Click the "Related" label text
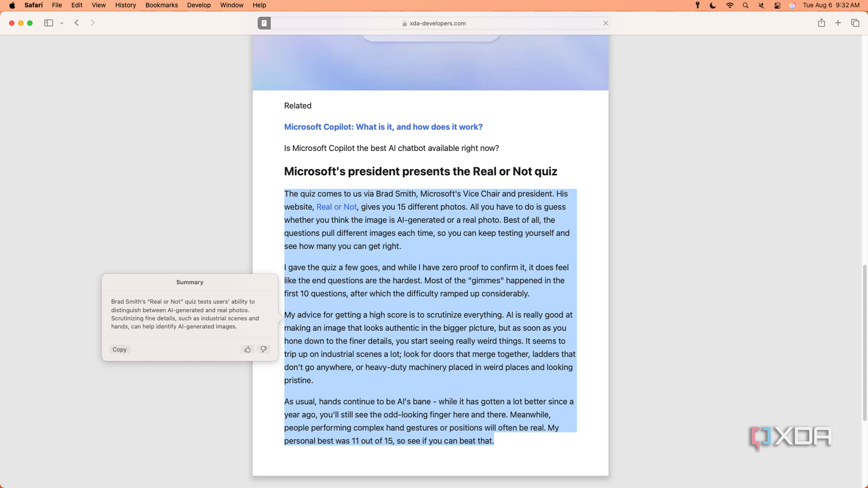Image resolution: width=868 pixels, height=488 pixels. [x=297, y=106]
